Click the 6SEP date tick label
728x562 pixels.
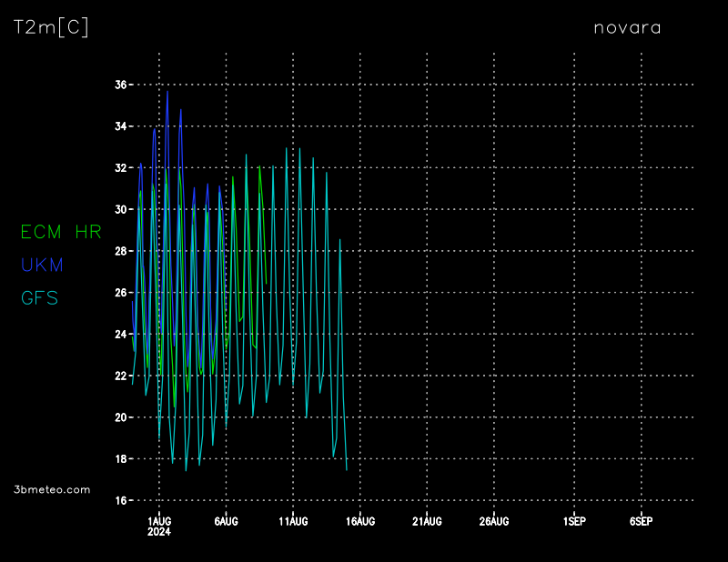pos(641,521)
